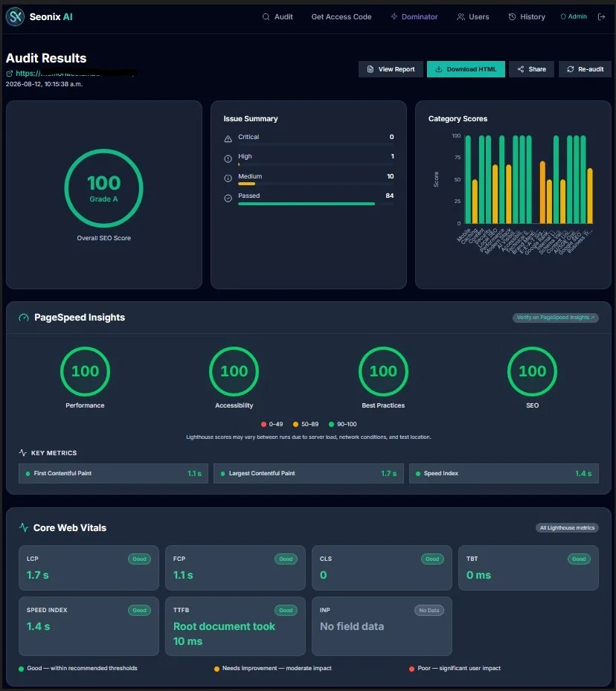Click the Overall SEO Score 100 circle
This screenshot has width=616, height=691.
tap(104, 188)
